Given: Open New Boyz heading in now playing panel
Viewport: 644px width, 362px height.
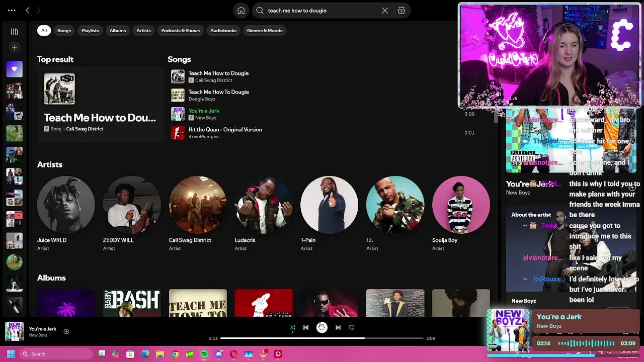Looking at the screenshot, I should (523, 301).
